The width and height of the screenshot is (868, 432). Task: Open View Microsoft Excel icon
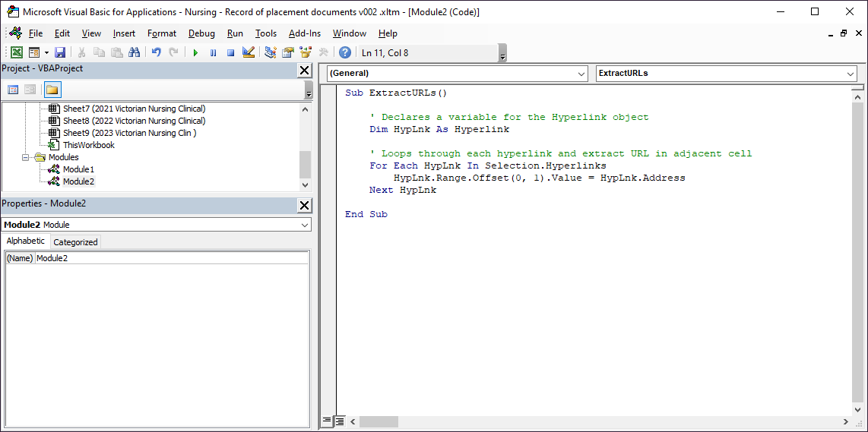tap(17, 52)
